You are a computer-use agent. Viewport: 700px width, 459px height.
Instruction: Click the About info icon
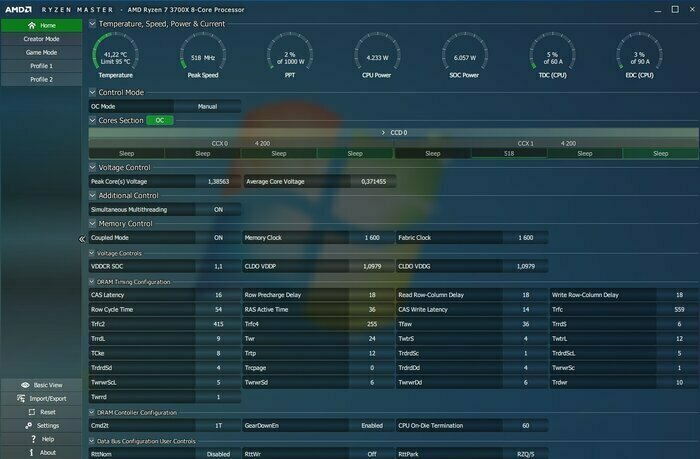click(x=31, y=452)
